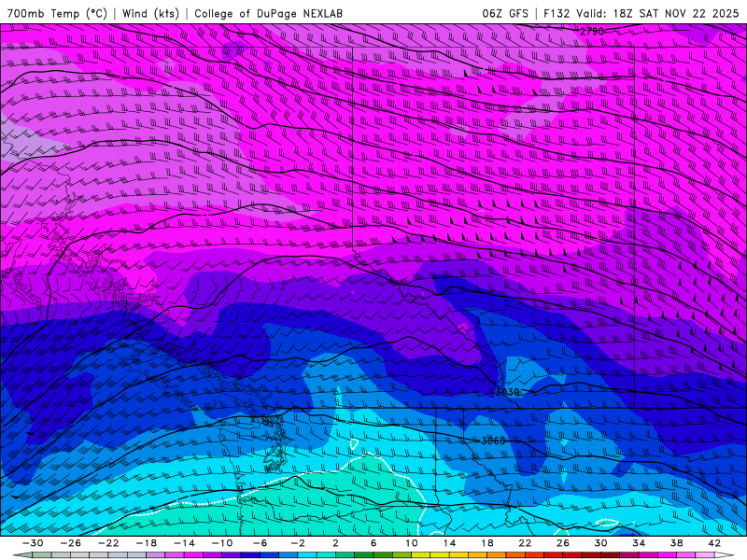Screen dimensions: 747x560
Task: Click the 14 colorbar tick label
Action: (449, 543)
